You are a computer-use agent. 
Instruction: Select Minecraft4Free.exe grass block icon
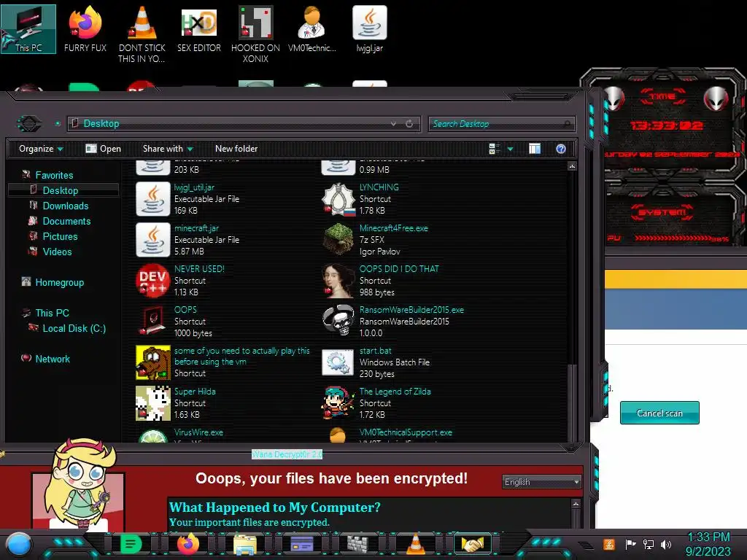point(338,240)
